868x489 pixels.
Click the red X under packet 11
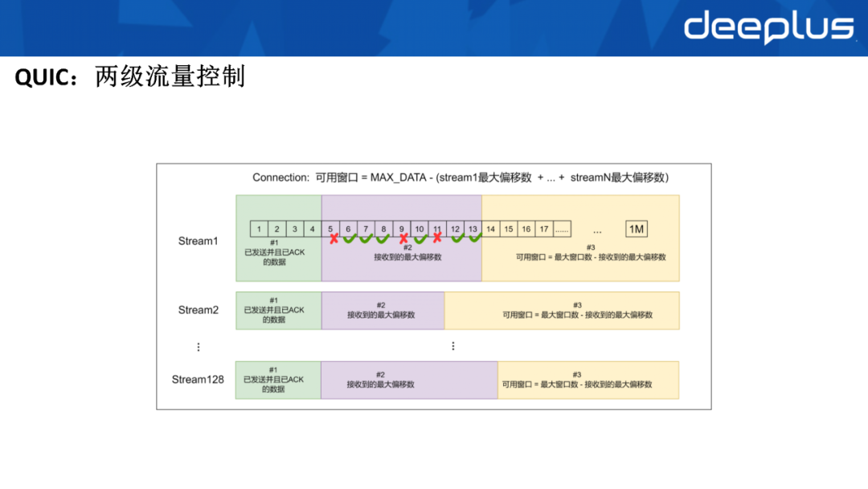(x=437, y=238)
